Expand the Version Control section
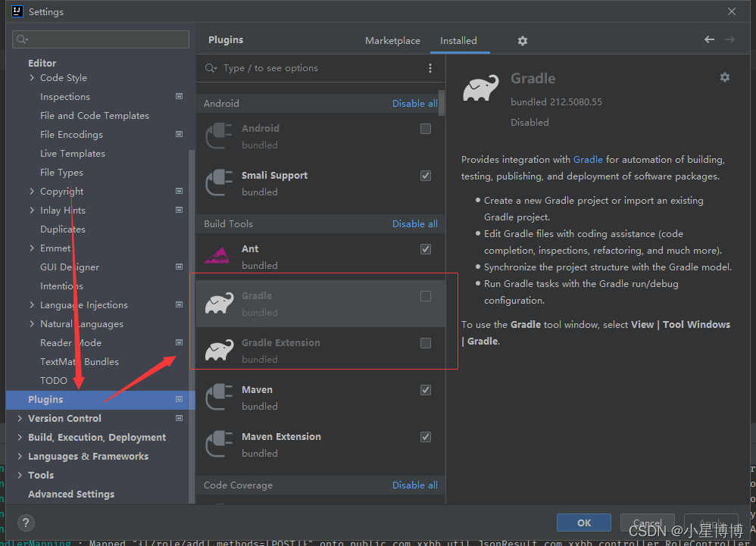 pyautogui.click(x=20, y=418)
